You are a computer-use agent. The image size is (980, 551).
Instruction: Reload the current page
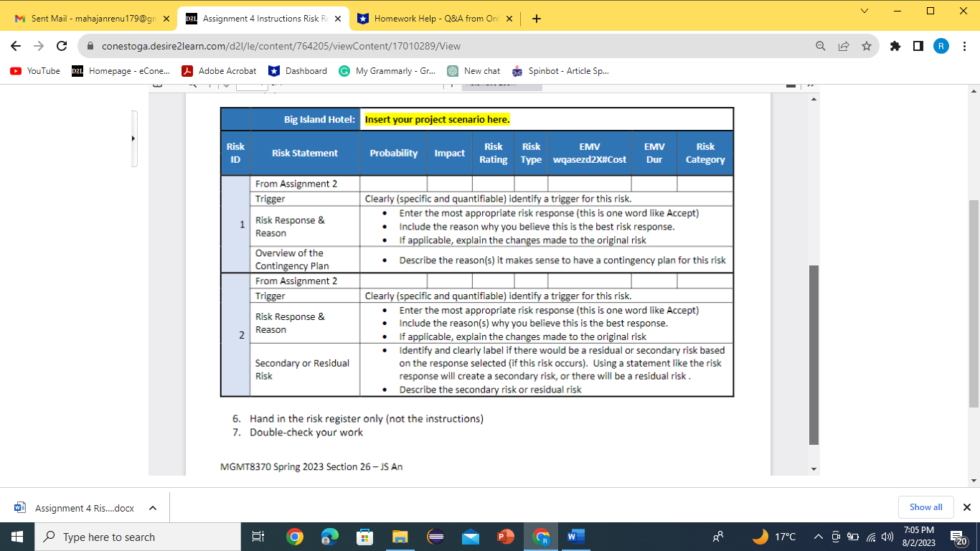[62, 46]
